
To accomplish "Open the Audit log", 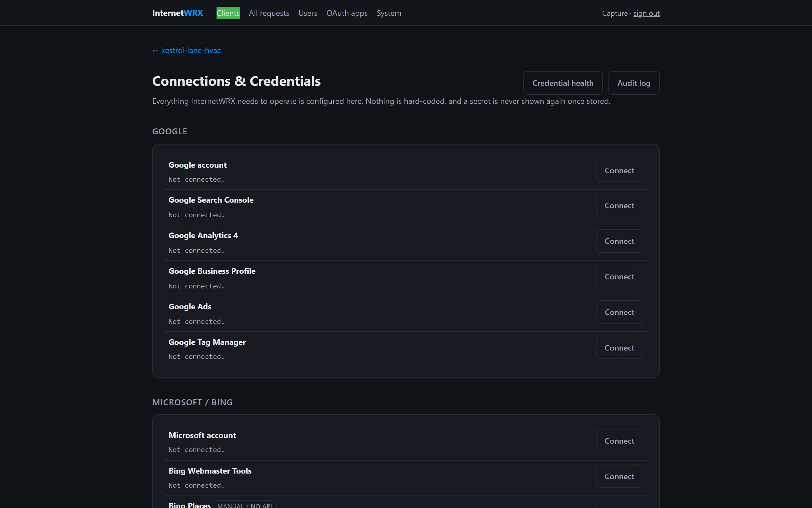I will pyautogui.click(x=634, y=83).
